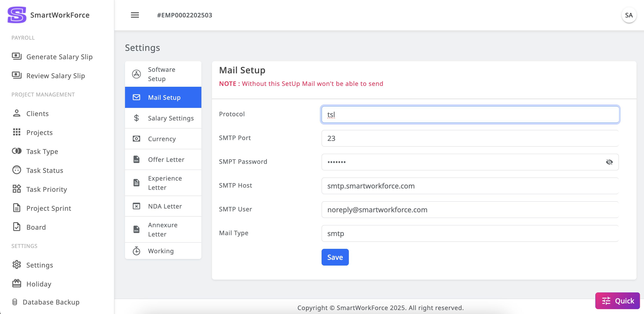Screen dimensions: 644x314
Task: Click the Projects grid icon
Action: 17,132
